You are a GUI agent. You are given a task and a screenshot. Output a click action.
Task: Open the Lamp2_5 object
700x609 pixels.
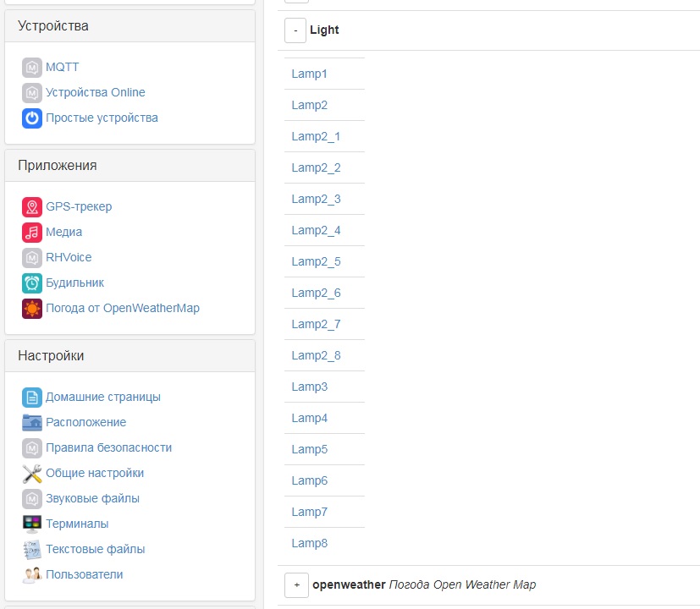[x=316, y=261]
